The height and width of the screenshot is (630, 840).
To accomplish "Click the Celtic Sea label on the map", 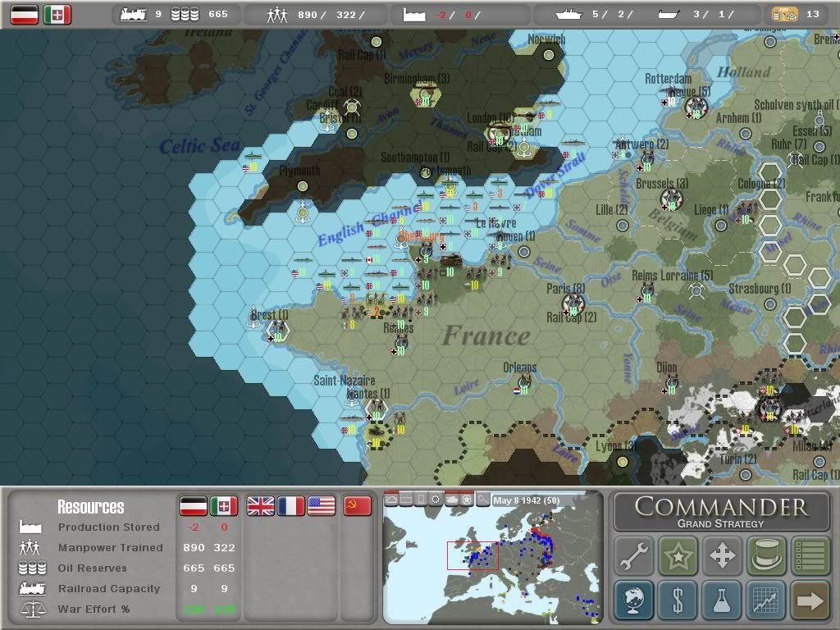I will [x=200, y=146].
